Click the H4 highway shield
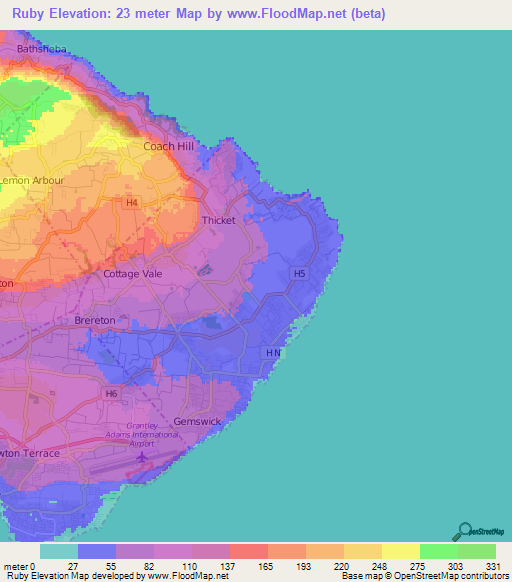 (x=132, y=203)
